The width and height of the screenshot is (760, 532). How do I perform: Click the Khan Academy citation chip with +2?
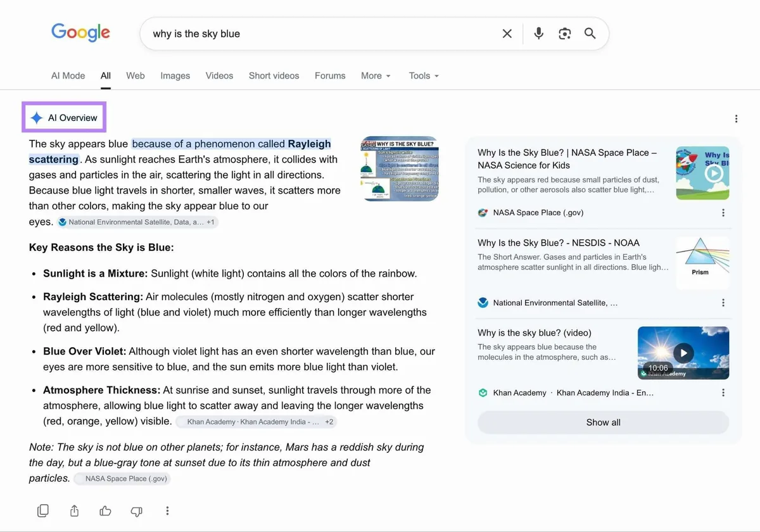click(x=256, y=422)
